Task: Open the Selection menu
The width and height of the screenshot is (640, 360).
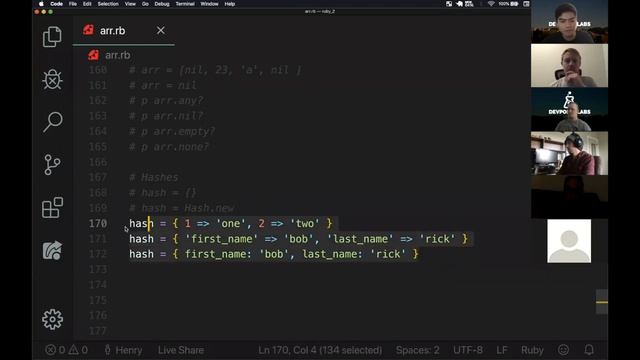Action: pyautogui.click(x=108, y=4)
